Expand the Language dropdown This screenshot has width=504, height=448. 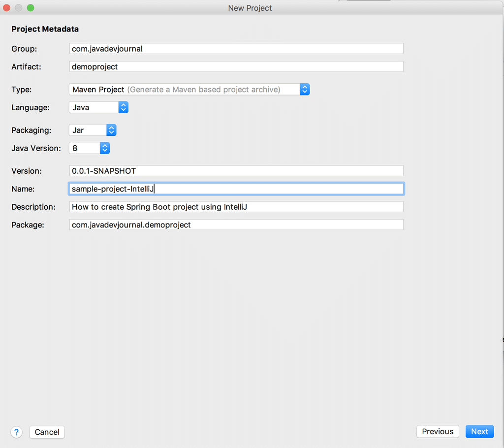(x=98, y=107)
